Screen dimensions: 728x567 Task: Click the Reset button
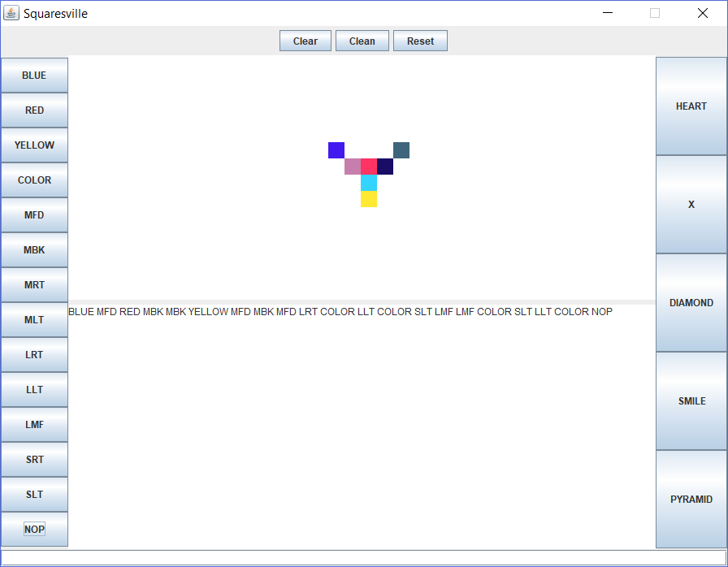[420, 41]
